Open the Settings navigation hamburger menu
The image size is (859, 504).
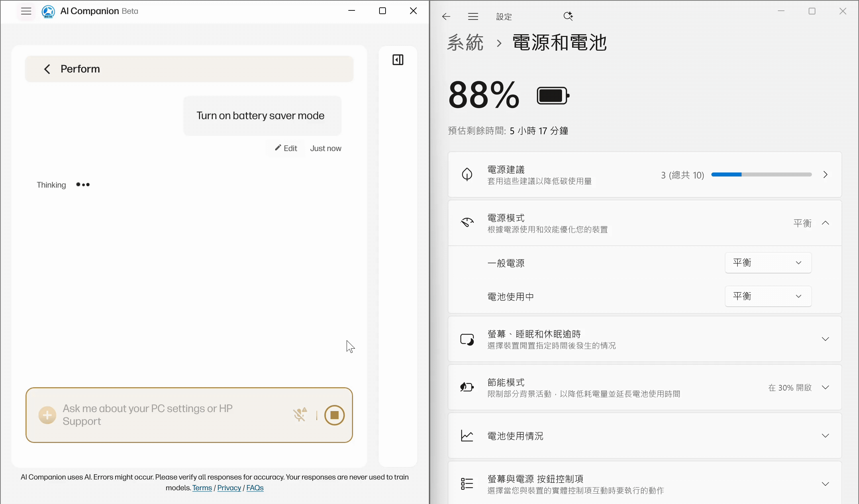[473, 16]
